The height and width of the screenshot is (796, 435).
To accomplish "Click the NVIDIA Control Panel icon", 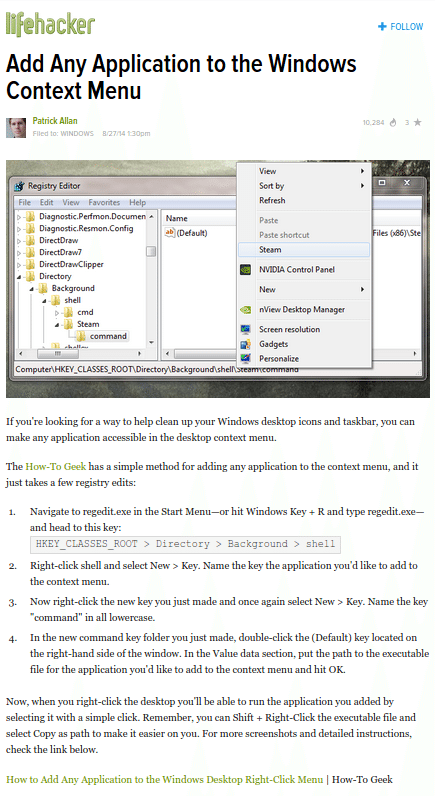I will pos(245,270).
